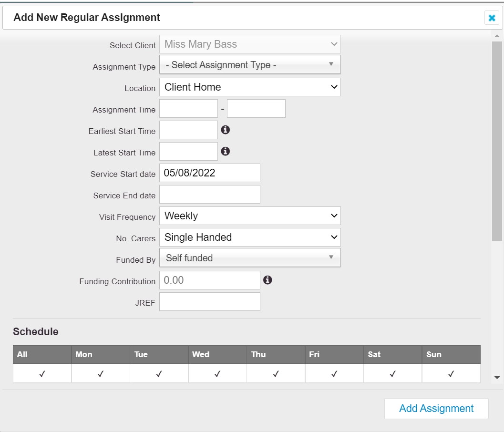
Task: Click the Earliest Start Time field
Action: [x=188, y=130]
